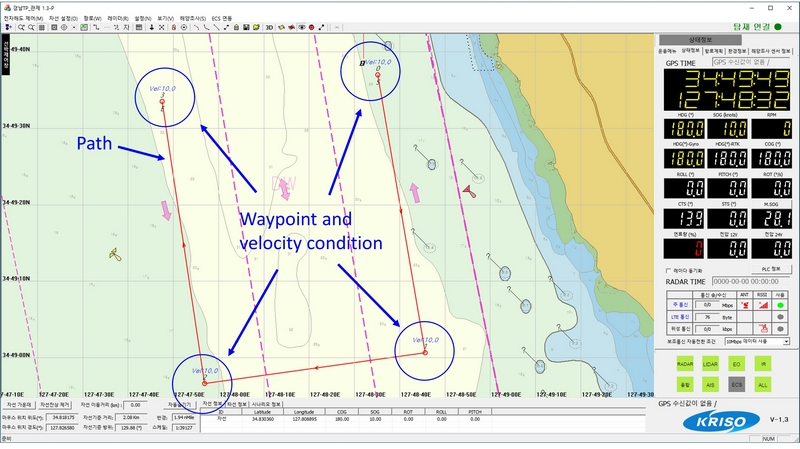Click the floppy disk save icon

click(246, 28)
